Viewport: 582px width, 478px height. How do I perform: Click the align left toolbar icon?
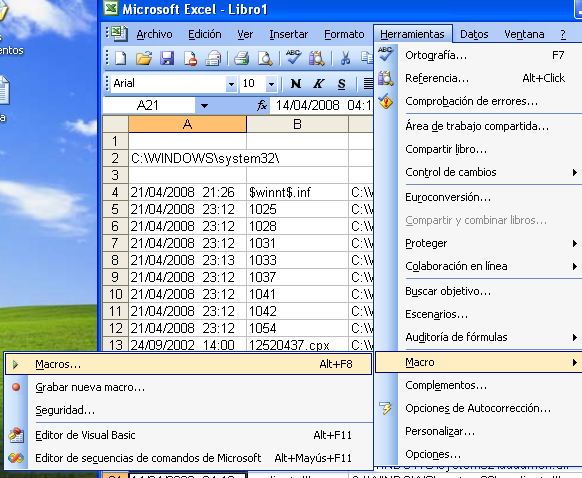pyautogui.click(x=368, y=84)
